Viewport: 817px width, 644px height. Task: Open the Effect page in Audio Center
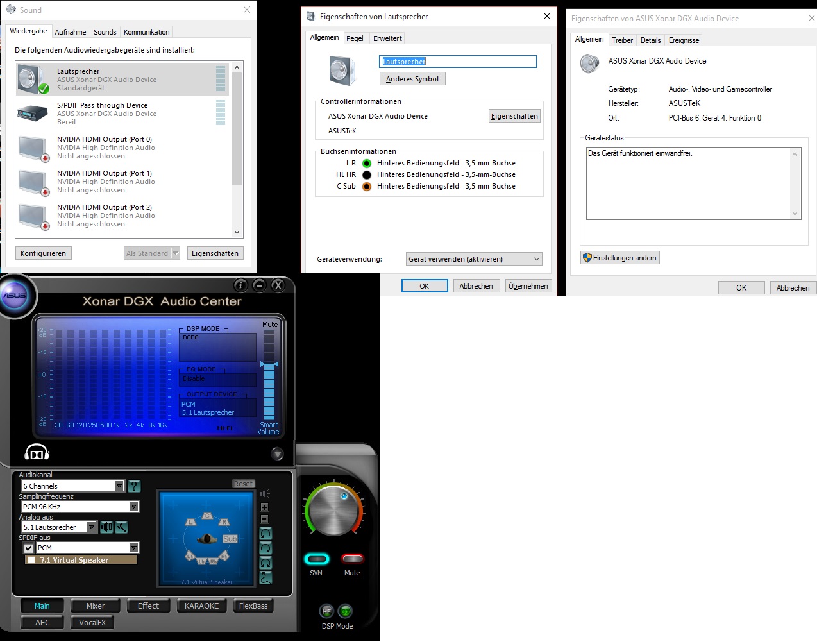coord(148,606)
